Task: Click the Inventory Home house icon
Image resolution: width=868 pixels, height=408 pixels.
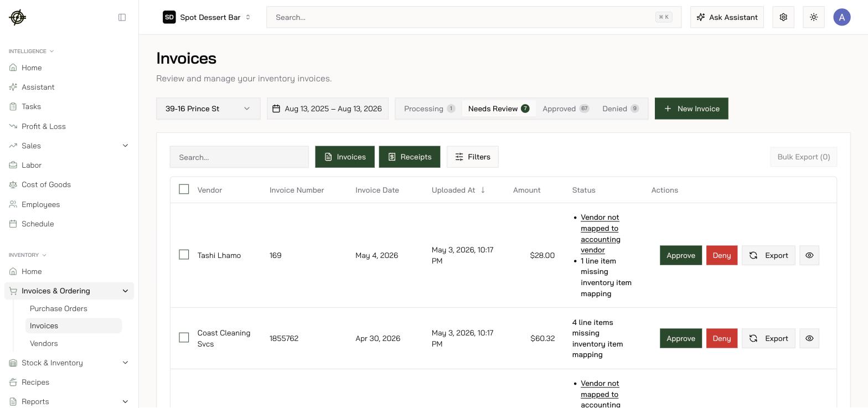Action: (x=13, y=271)
